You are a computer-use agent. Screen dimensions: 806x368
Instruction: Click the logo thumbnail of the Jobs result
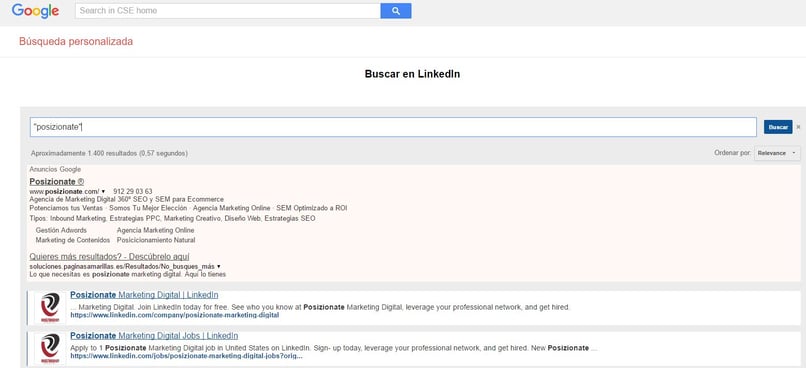(x=50, y=347)
